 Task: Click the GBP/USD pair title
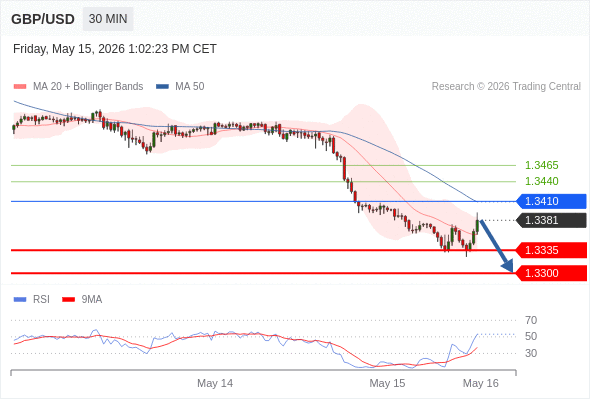click(x=43, y=19)
